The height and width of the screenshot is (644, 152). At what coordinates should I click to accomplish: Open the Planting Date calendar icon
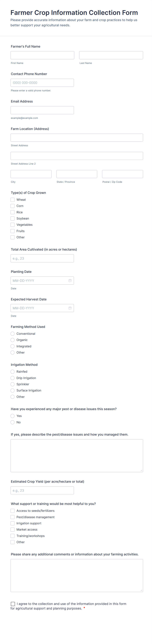[x=70, y=280]
